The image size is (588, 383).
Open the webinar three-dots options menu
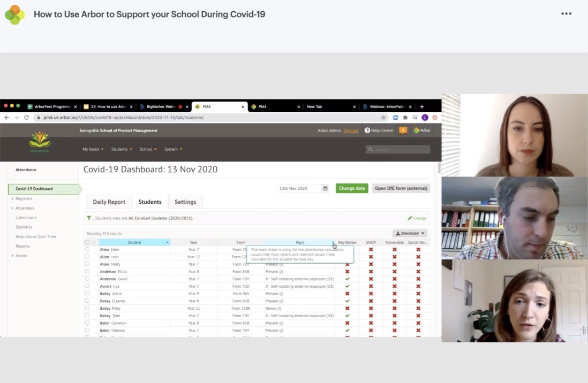[566, 14]
